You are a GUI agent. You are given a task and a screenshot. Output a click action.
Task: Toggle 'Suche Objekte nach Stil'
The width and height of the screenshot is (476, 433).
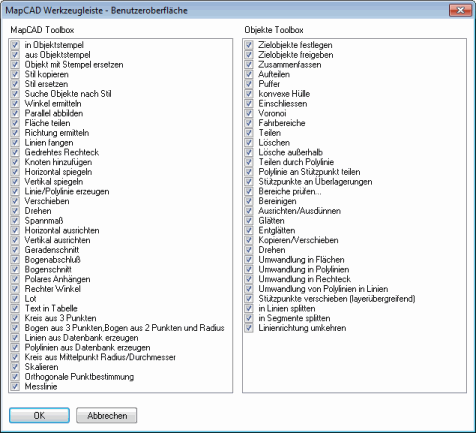(15, 93)
